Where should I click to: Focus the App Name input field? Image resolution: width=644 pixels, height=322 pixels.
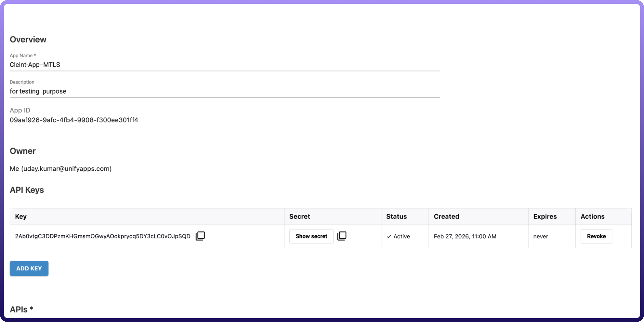(225, 65)
